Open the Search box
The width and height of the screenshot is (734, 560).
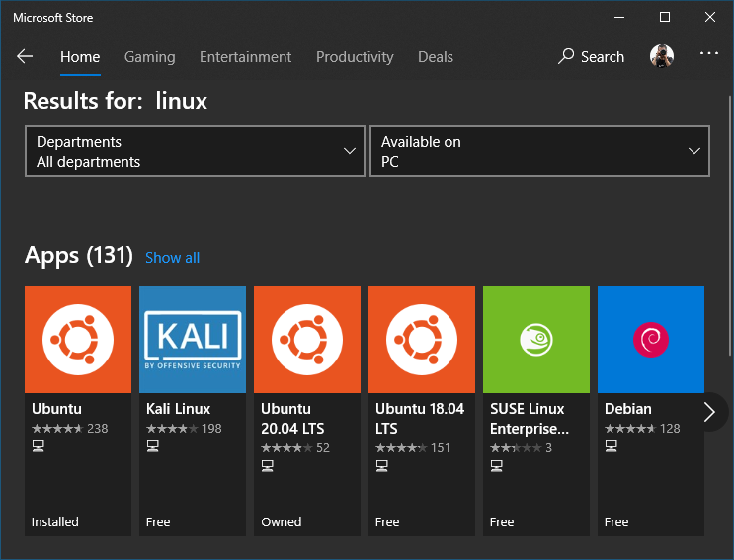(x=591, y=56)
